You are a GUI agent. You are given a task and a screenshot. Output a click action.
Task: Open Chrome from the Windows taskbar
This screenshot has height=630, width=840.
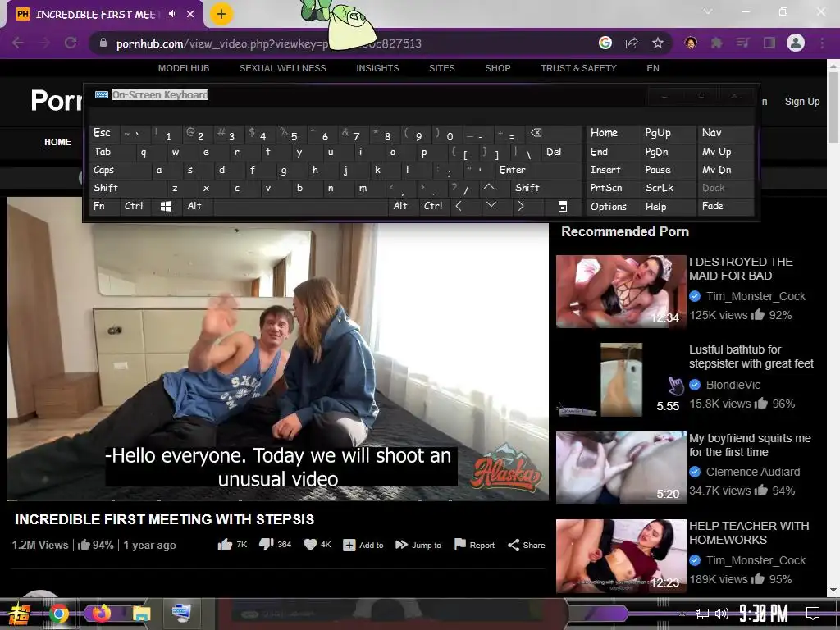58,614
